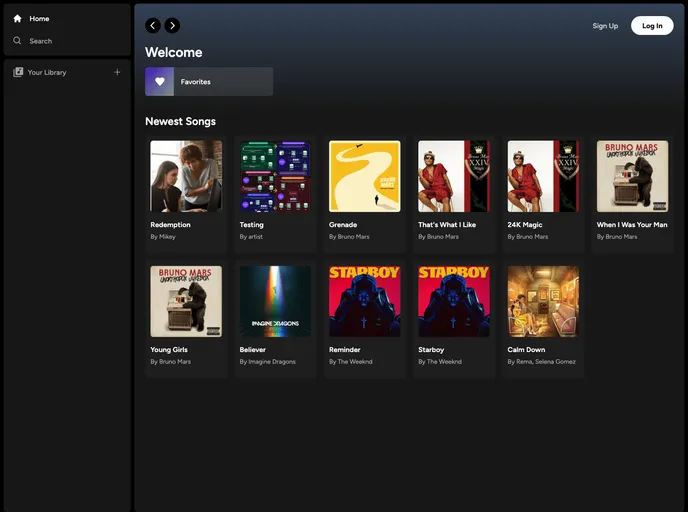Select That's What I Like cover
The height and width of the screenshot is (512, 688).
tap(454, 176)
